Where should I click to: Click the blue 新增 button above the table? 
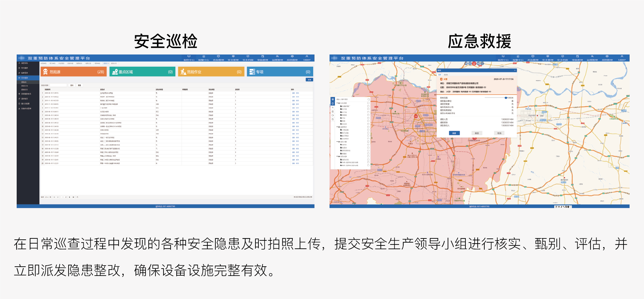coord(309,79)
